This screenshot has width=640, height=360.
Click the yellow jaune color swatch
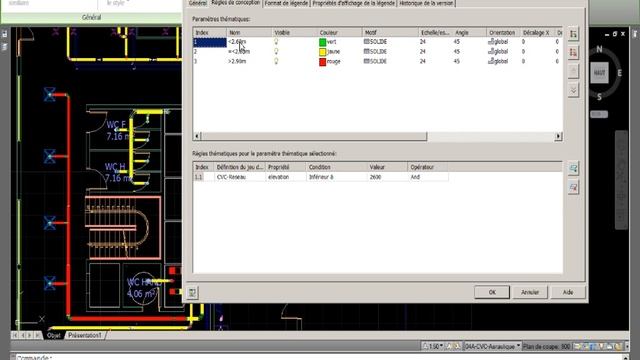(322, 52)
